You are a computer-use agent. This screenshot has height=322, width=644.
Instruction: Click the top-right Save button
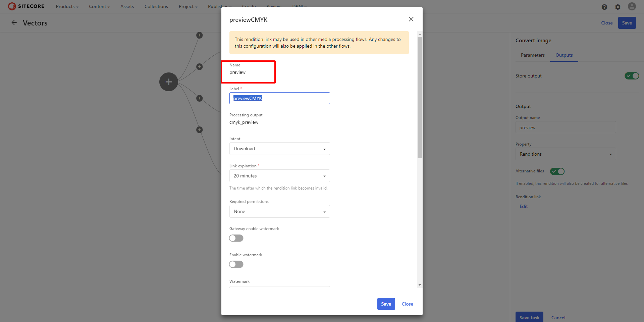click(627, 23)
